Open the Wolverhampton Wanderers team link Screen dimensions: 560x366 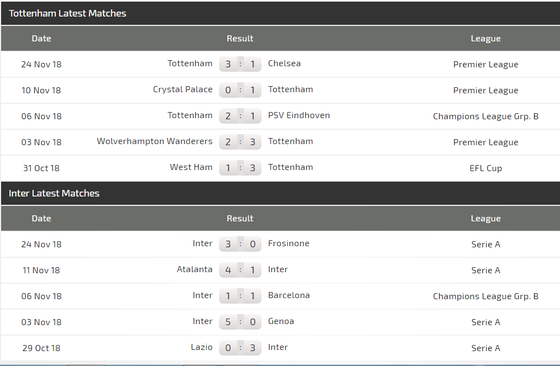pyautogui.click(x=154, y=141)
